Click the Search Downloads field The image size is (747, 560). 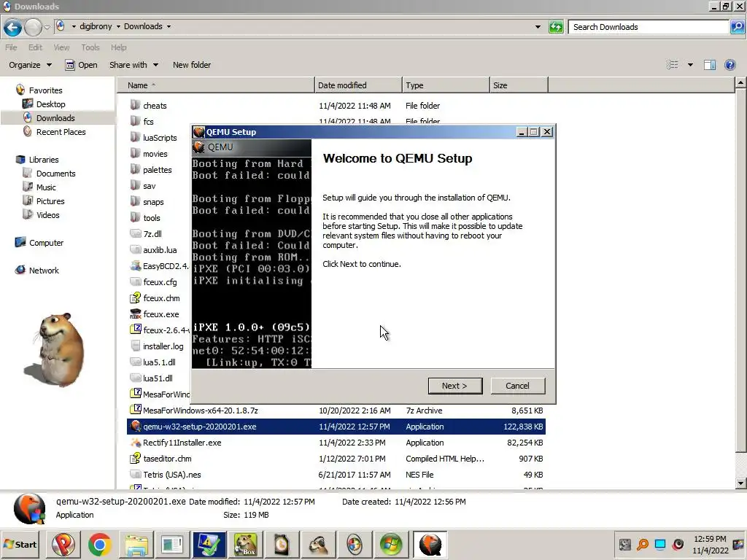pyautogui.click(x=648, y=27)
